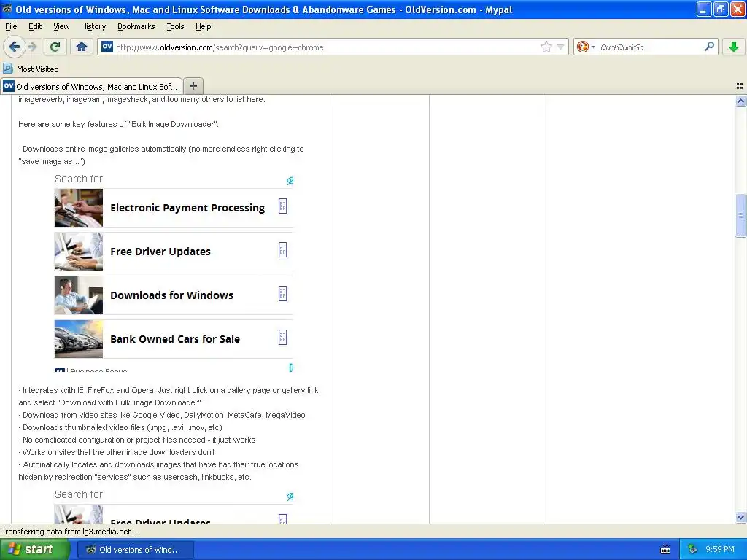Reload the page with the refresh icon
Image resolution: width=747 pixels, height=560 pixels.
55,47
